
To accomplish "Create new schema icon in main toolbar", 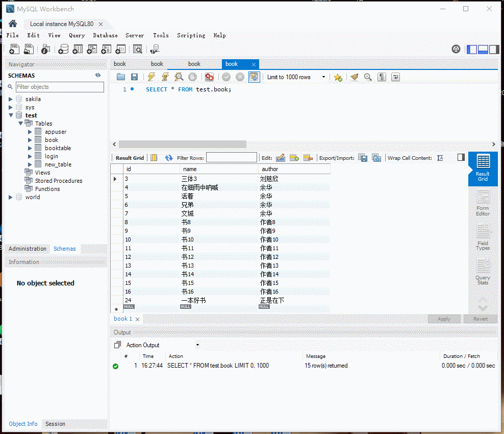I will (63, 49).
